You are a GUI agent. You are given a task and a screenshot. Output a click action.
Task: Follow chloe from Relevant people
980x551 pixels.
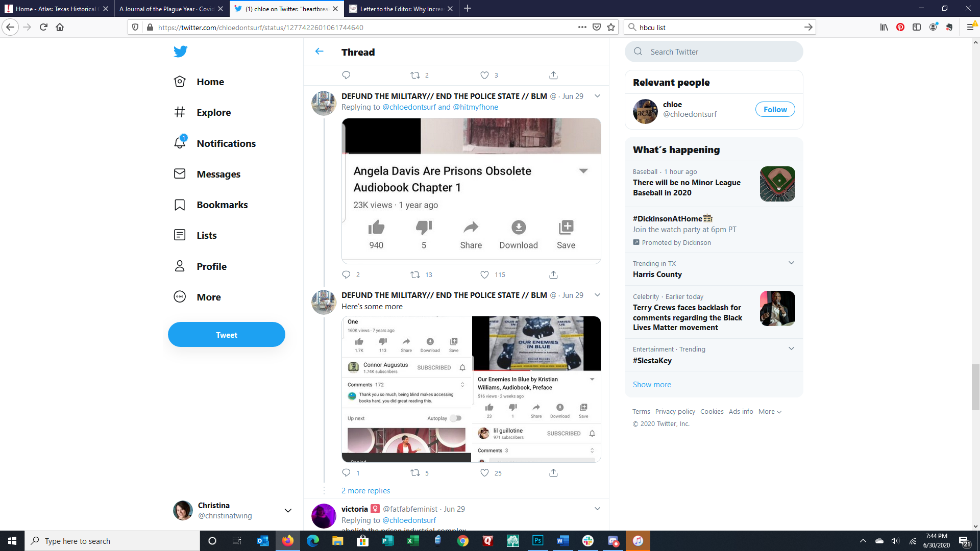775,109
